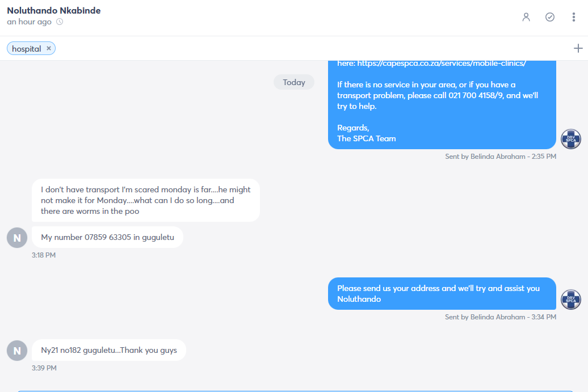
Task: Click the SPCA avatar beside the 2:35 PM message
Action: point(571,139)
